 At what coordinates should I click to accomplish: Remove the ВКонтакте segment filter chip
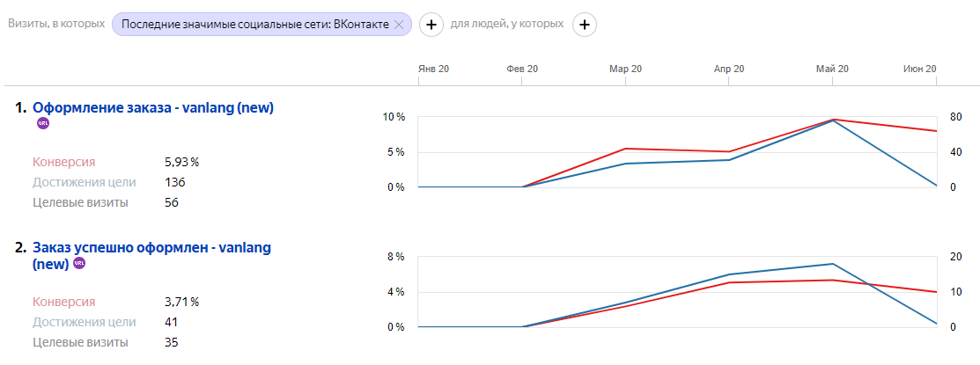(x=399, y=25)
